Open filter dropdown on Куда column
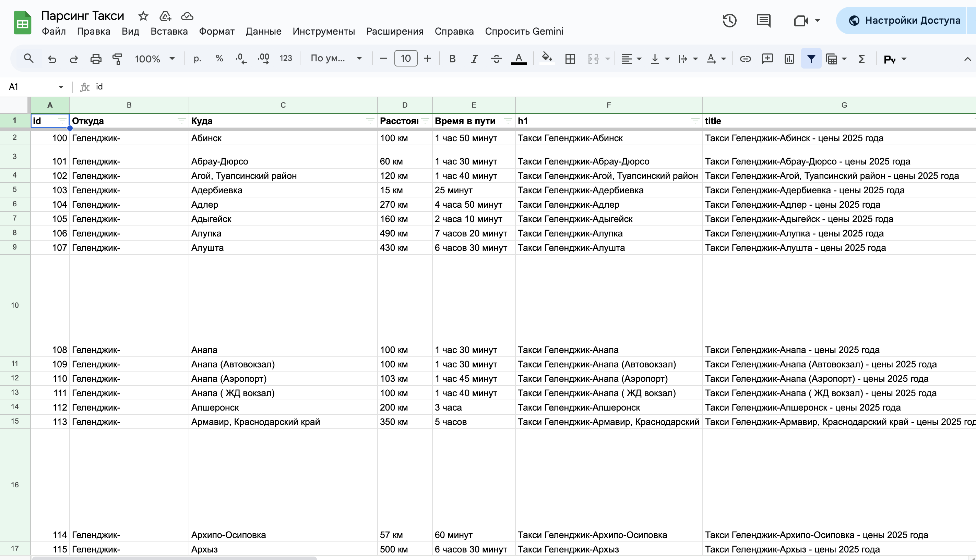 coord(370,121)
